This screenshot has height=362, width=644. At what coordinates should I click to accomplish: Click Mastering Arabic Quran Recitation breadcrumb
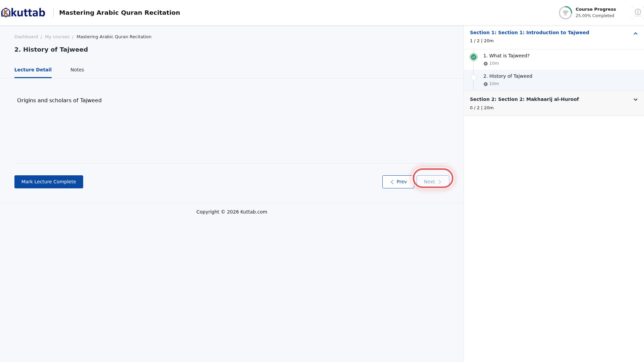(x=114, y=37)
